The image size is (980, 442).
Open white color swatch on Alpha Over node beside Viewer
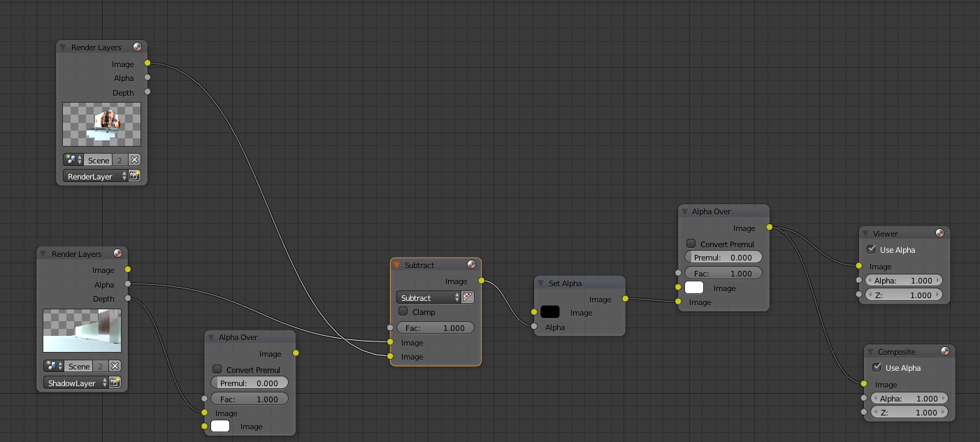(x=694, y=288)
